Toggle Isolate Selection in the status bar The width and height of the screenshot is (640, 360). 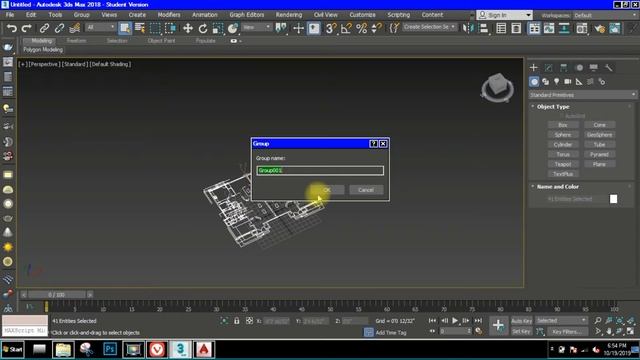pyautogui.click(x=224, y=321)
